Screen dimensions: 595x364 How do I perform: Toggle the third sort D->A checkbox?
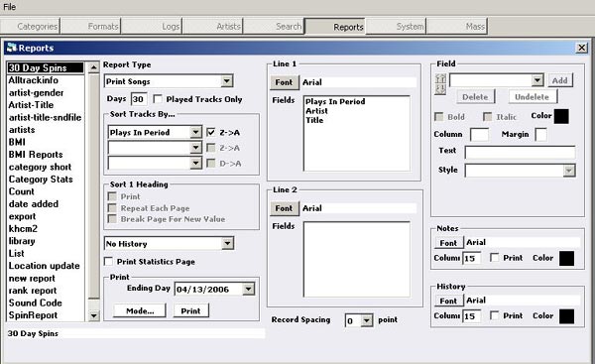tap(211, 164)
